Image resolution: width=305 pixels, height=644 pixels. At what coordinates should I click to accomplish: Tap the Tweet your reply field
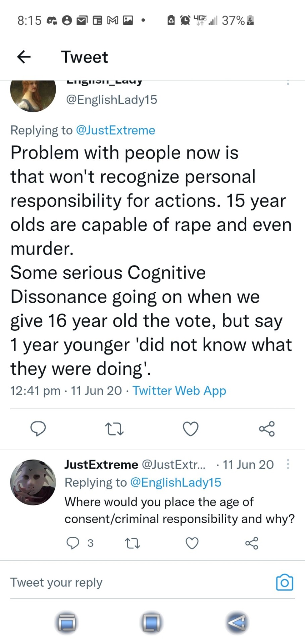click(134, 583)
